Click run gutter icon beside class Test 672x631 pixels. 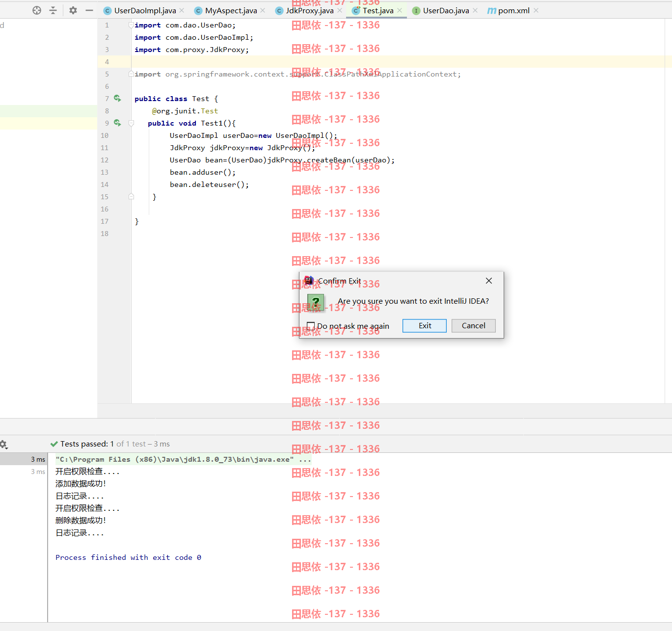117,98
